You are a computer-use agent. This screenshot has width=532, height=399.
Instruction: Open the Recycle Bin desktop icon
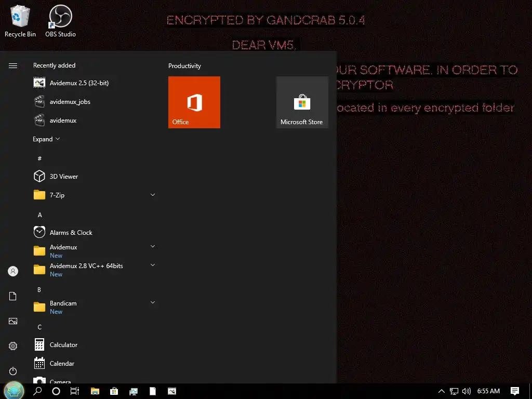tap(20, 21)
